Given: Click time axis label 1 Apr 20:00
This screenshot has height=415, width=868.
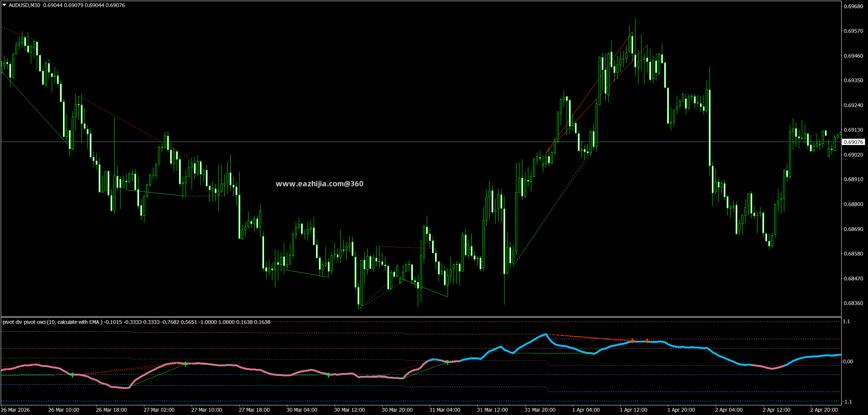Looking at the screenshot, I should tap(681, 410).
